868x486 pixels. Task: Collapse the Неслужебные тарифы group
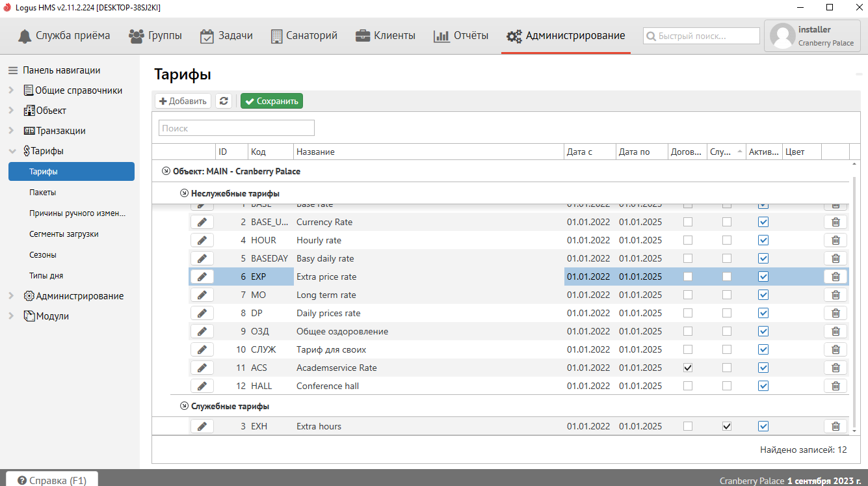point(184,193)
